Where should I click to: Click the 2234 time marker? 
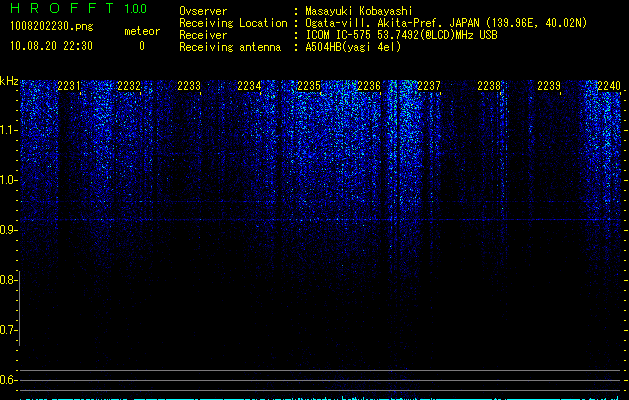pos(249,86)
